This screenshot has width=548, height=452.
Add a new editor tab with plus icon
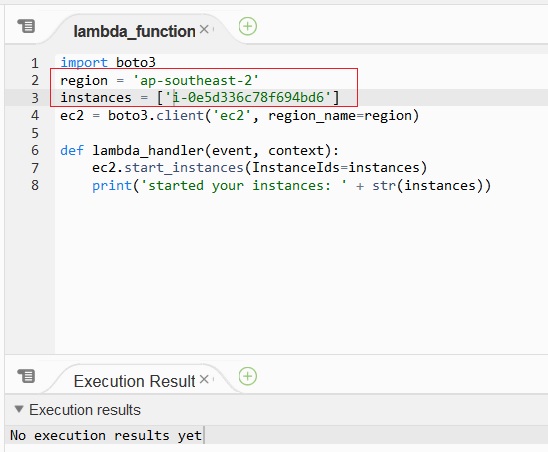pos(248,26)
